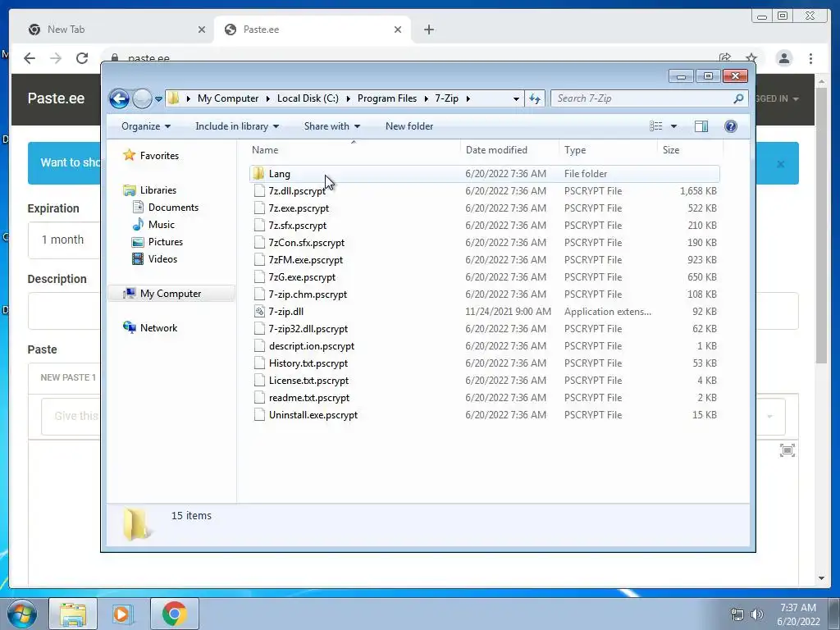Screen dimensions: 840x630
Task: Open Chrome's three-dot menu
Action: (810, 58)
